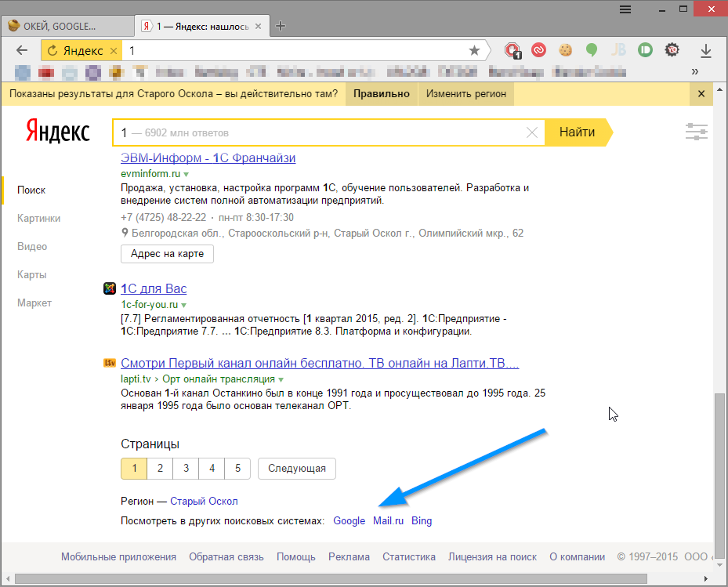
Task: Open Лицензия на поиск footer link
Action: click(x=492, y=556)
